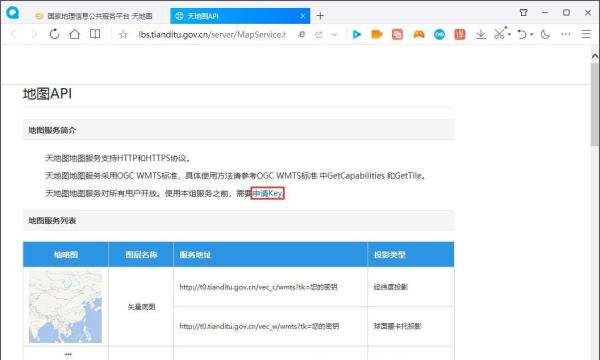
Task: Open the downloads arrow icon
Action: (x=481, y=34)
